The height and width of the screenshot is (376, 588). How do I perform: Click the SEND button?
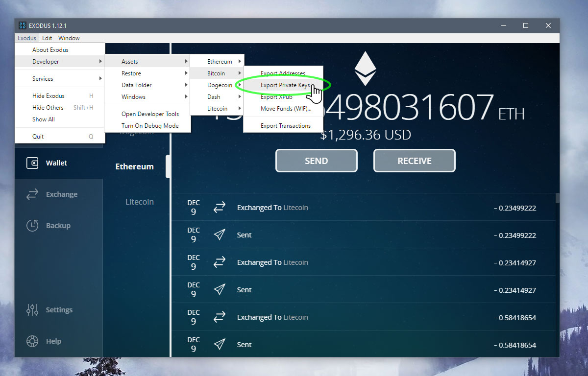[x=317, y=161]
